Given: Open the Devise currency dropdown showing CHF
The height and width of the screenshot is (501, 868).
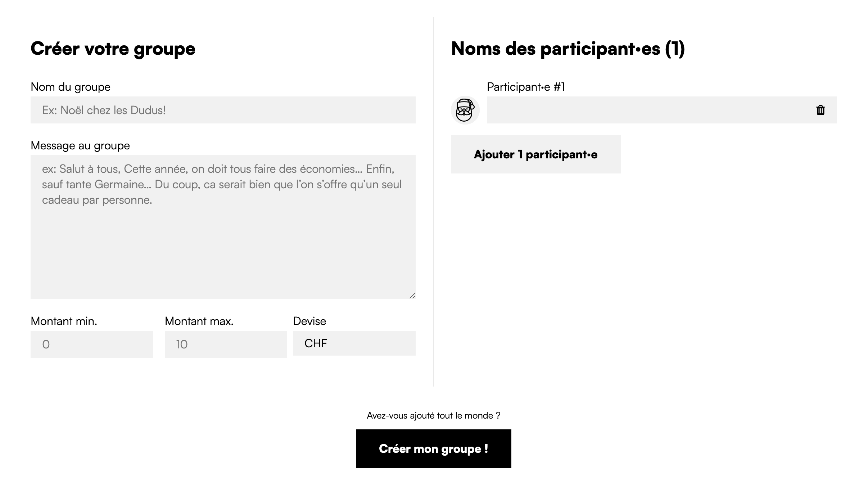Looking at the screenshot, I should coord(354,343).
